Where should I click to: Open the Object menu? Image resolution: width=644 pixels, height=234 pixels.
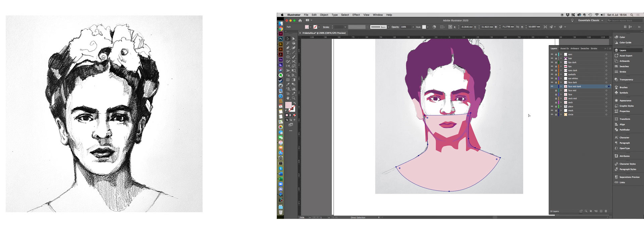(324, 15)
